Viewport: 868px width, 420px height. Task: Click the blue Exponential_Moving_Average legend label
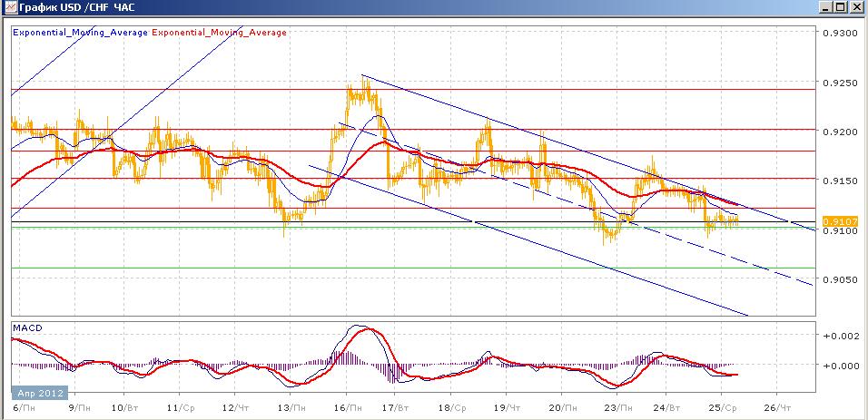coord(80,32)
